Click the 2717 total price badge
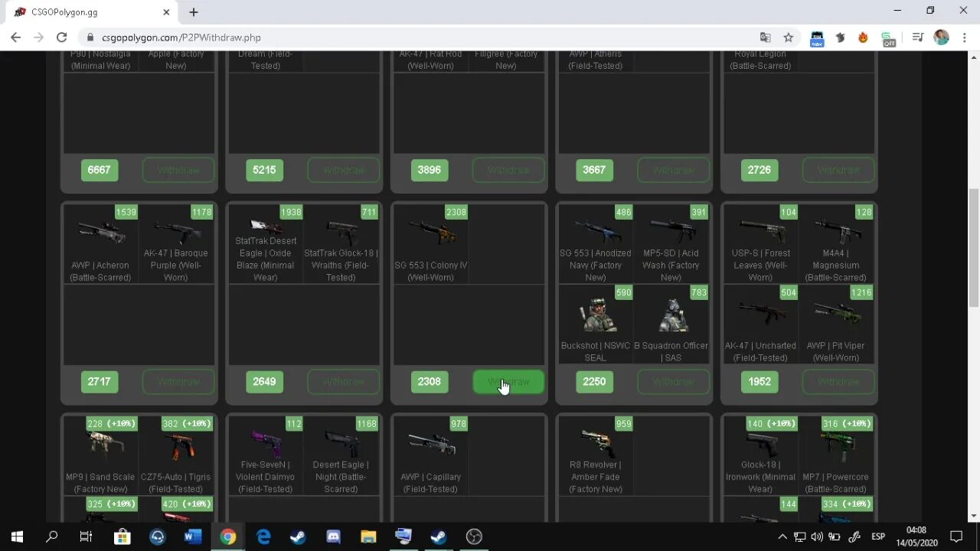The height and width of the screenshot is (551, 980). [x=100, y=382]
